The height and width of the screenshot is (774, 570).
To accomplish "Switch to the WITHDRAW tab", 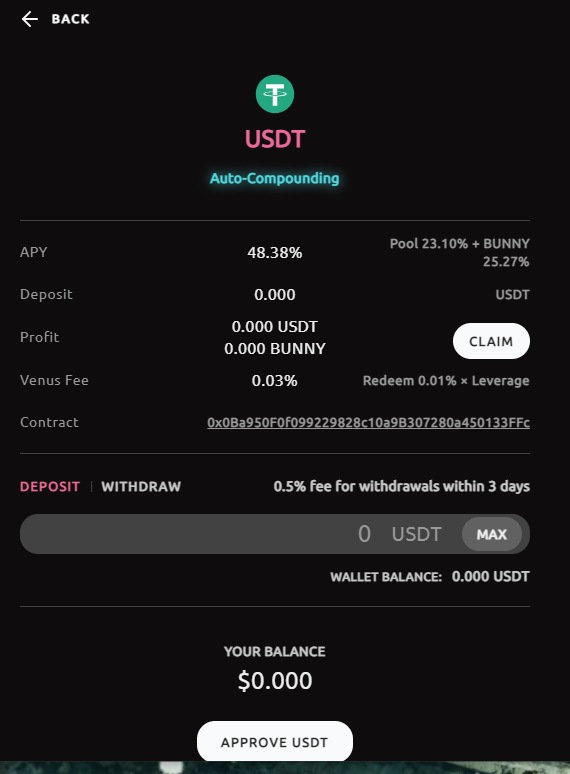I will 141,487.
